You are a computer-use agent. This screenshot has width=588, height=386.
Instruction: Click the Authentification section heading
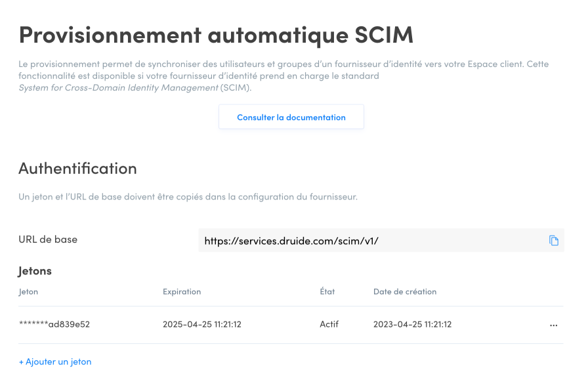pyautogui.click(x=77, y=169)
